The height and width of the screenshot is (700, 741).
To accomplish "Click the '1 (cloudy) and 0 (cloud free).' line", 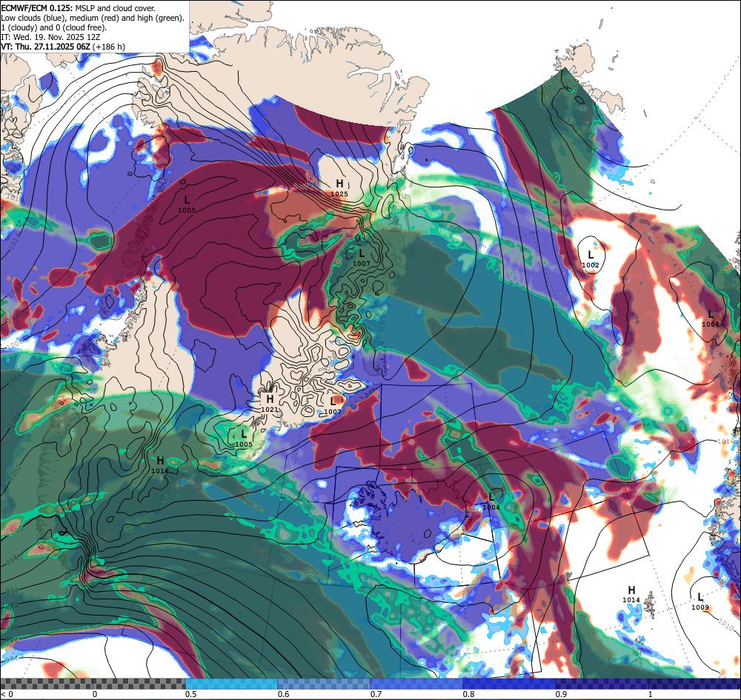I will [54, 27].
